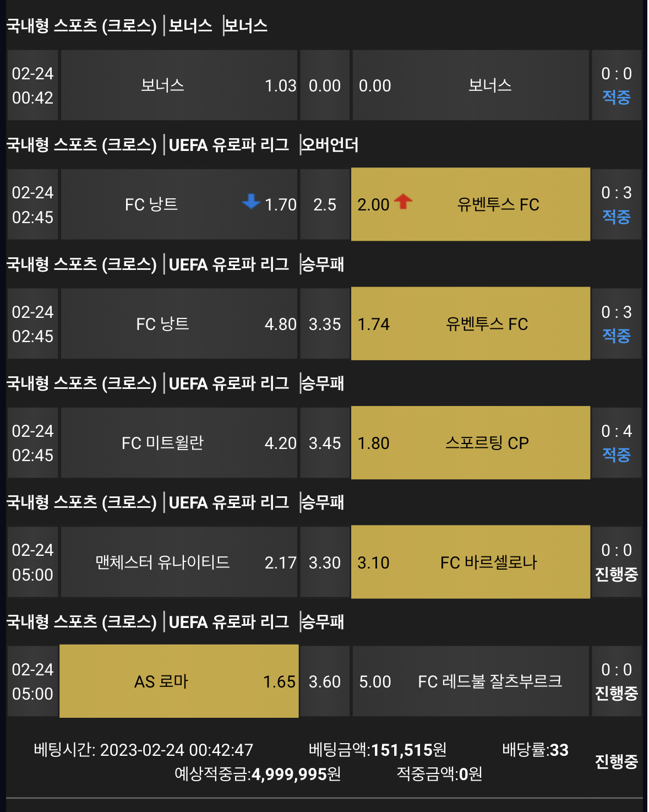Click the red up arrow beside 2.00
This screenshot has height=812, width=649.
(403, 202)
